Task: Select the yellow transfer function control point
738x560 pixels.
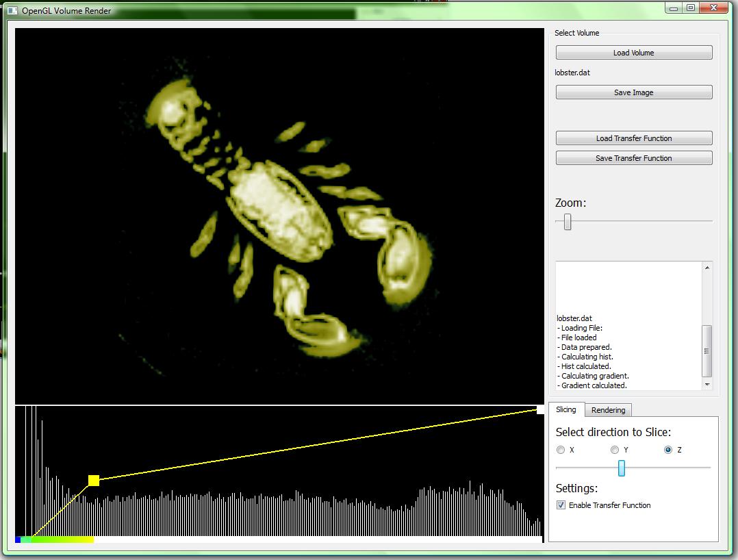Action: [94, 481]
